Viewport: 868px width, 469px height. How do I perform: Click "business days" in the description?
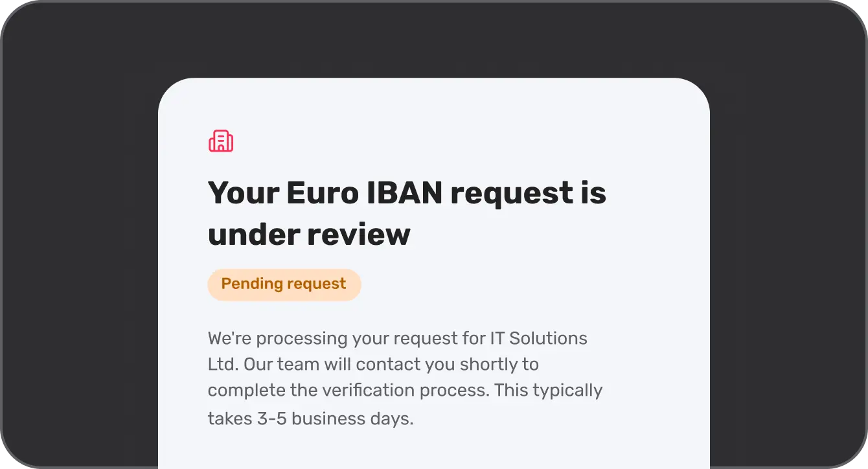352,418
